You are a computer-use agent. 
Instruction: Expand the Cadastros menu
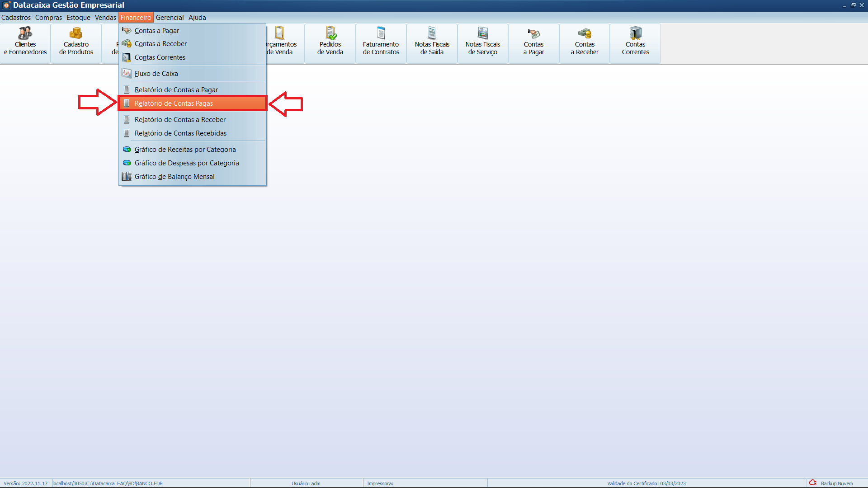tap(16, 18)
